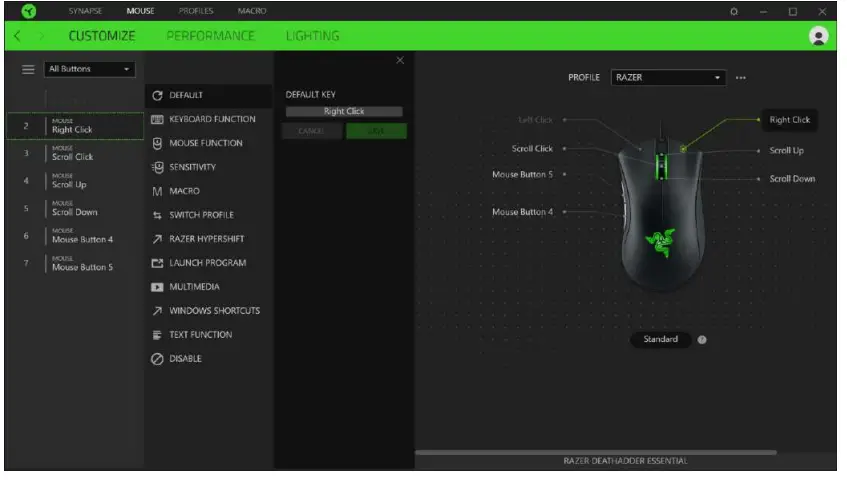Click the green Save button
The height and width of the screenshot is (480, 847).
(376, 131)
